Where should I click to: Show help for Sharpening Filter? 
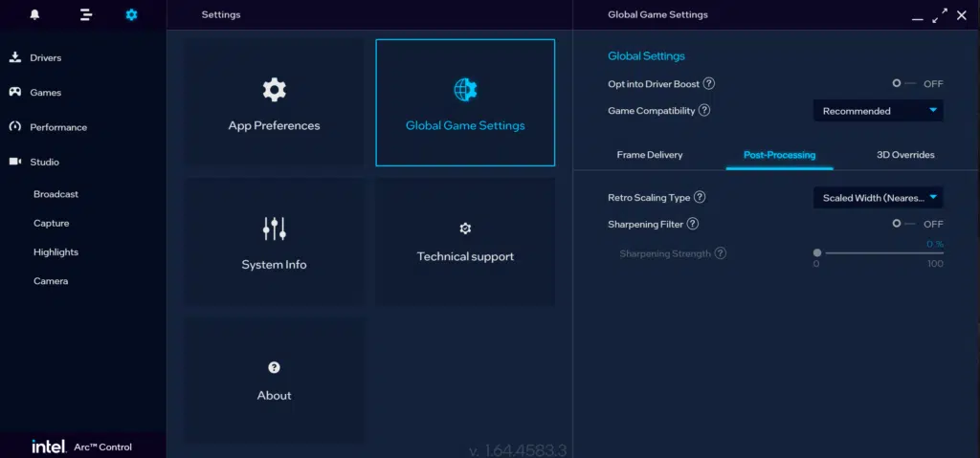692,224
